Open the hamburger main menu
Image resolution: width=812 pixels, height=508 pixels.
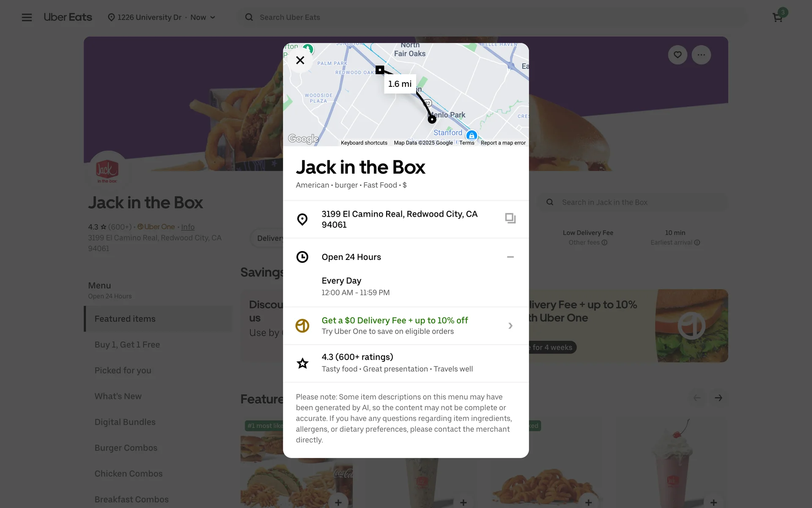(x=27, y=17)
